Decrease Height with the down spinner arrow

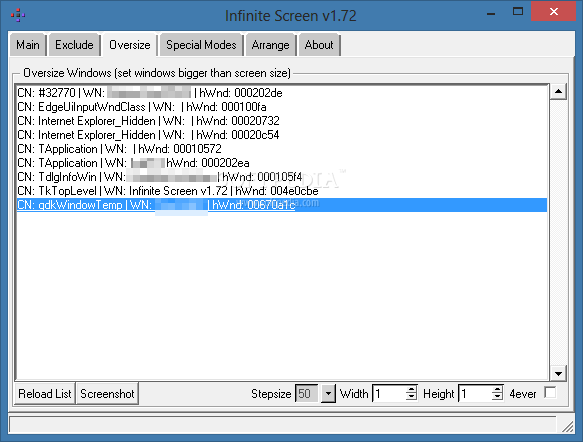click(497, 397)
